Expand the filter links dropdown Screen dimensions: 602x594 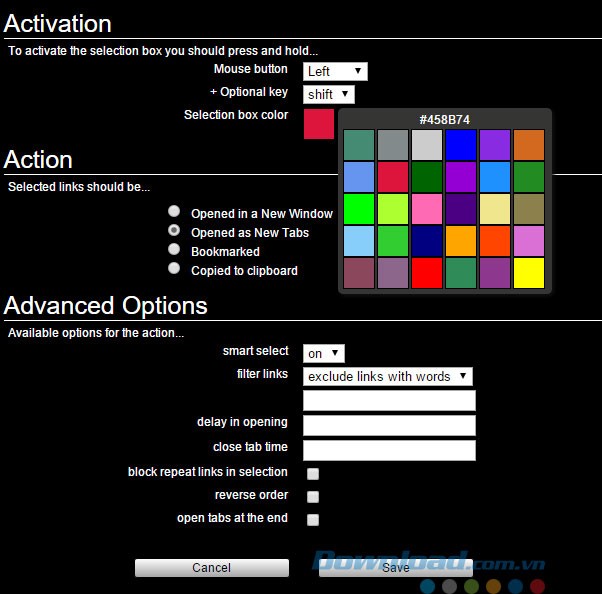387,376
